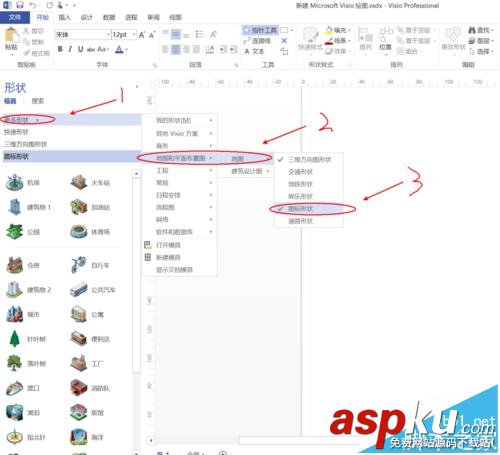Switch to the Design (设计) ribbon tab
This screenshot has height=455, width=500.
click(x=86, y=17)
